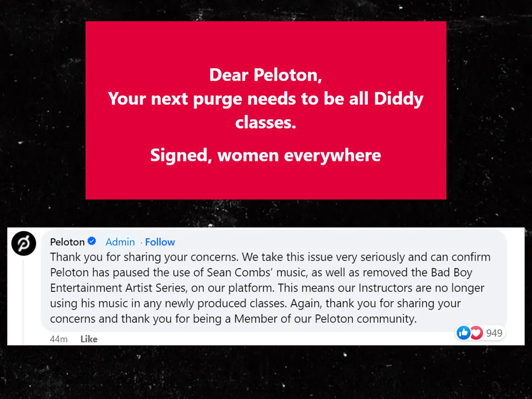Click the "Dear Peloton," heading line
The height and width of the screenshot is (399, 532).
pos(266,74)
